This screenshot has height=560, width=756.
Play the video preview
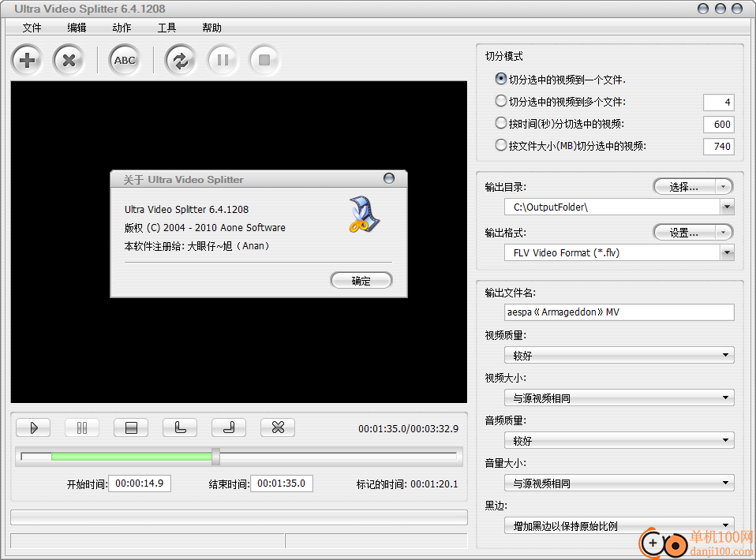pyautogui.click(x=33, y=427)
